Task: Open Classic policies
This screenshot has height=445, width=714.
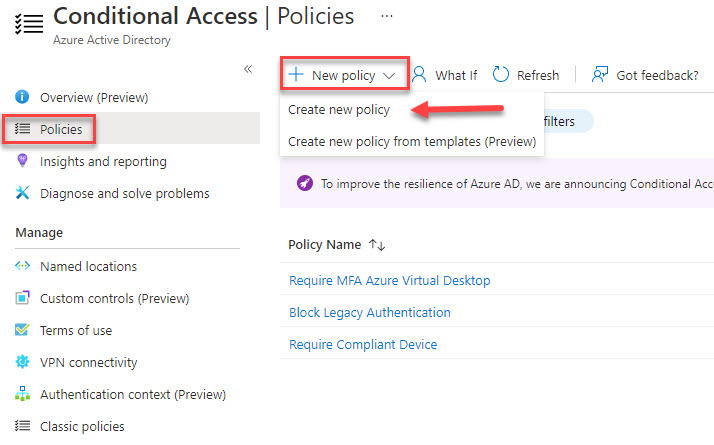Action: [82, 426]
